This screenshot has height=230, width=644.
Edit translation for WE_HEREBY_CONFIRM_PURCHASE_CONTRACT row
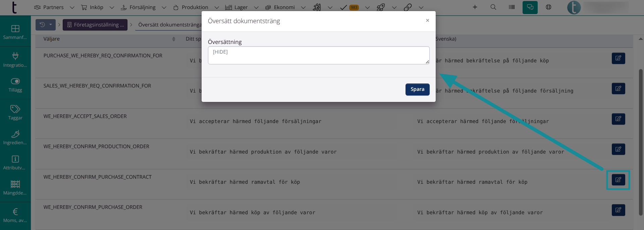pos(618,180)
